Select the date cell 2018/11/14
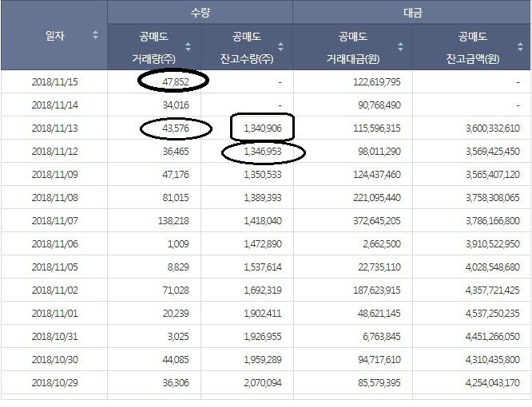The width and height of the screenshot is (532, 407). tap(54, 105)
